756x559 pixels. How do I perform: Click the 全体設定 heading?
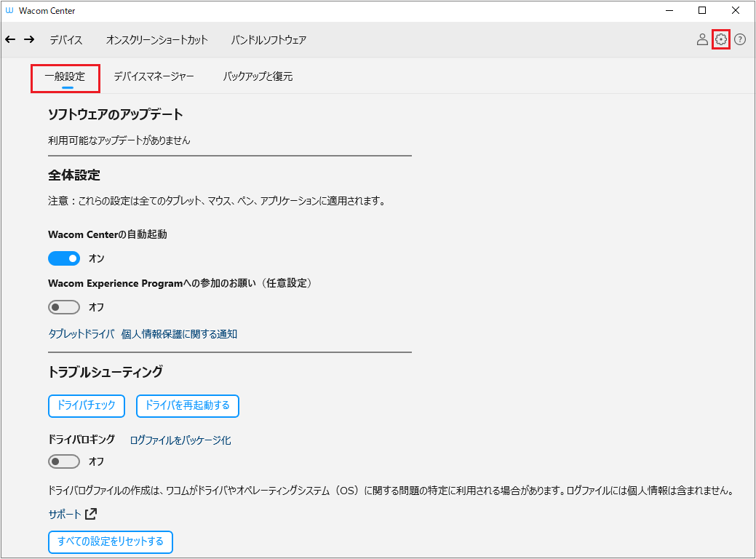(74, 175)
